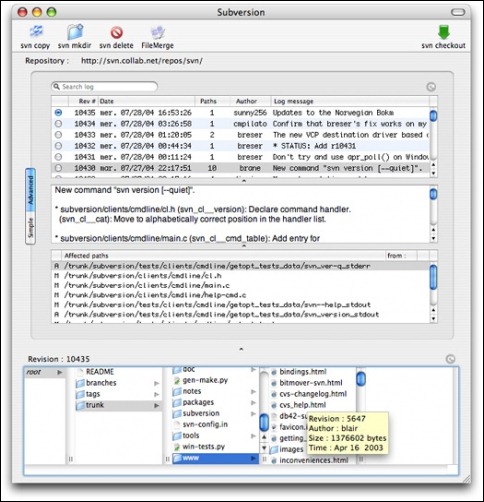Viewport: 484px width, 502px height.
Task: Click the www column browser scrollbar thumb
Action: click(x=361, y=379)
